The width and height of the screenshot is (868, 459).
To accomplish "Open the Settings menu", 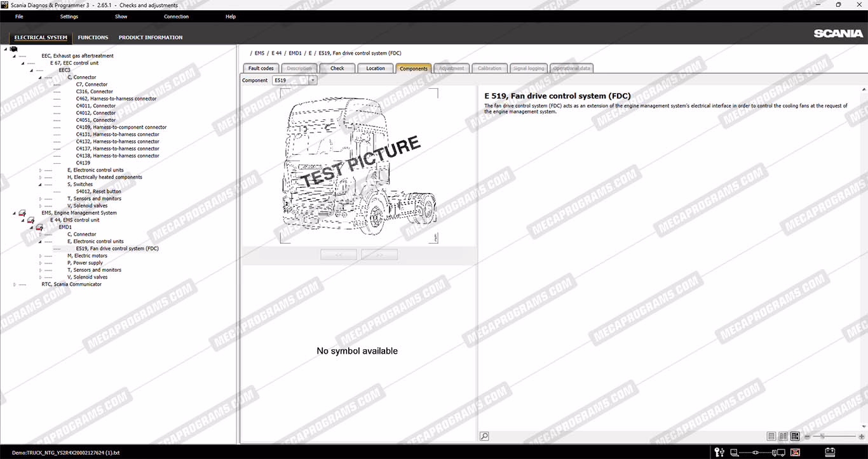I will click(x=69, y=17).
